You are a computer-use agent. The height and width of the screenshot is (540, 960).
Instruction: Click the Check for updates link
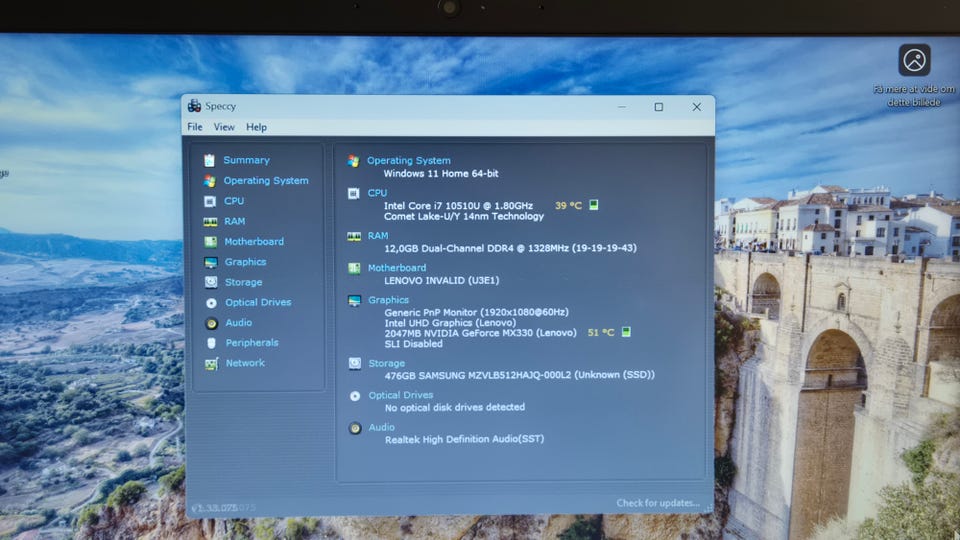pos(658,503)
